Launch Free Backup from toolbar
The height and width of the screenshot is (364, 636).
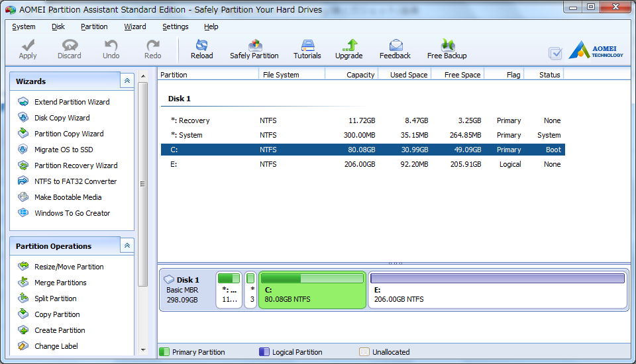tap(447, 50)
